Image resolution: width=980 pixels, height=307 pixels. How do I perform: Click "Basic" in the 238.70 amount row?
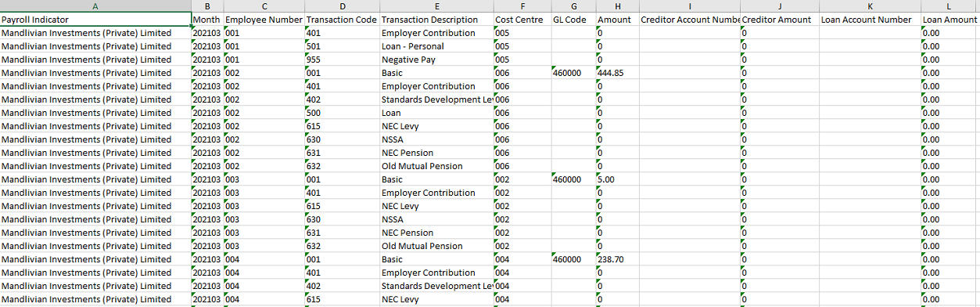(437, 259)
